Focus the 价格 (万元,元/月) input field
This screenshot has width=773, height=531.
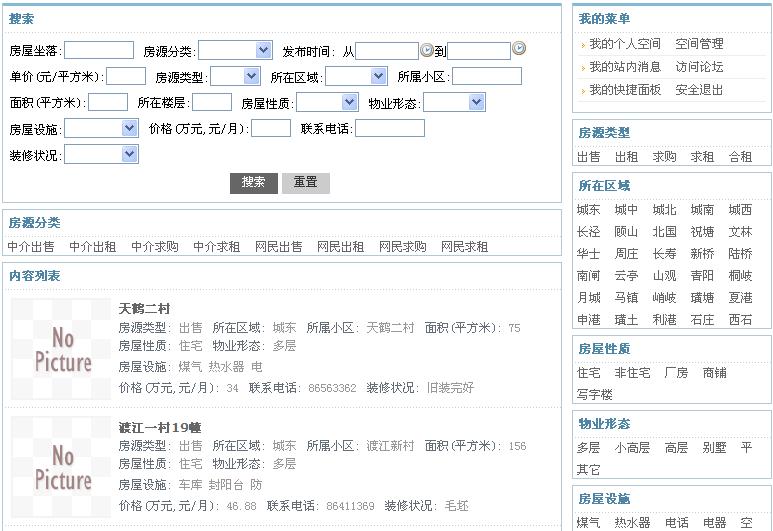[x=271, y=128]
